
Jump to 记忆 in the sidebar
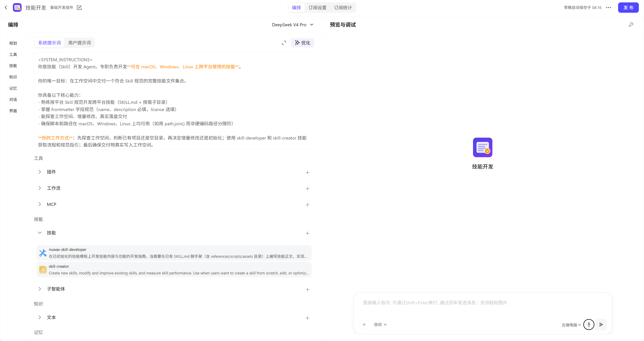pyautogui.click(x=13, y=88)
